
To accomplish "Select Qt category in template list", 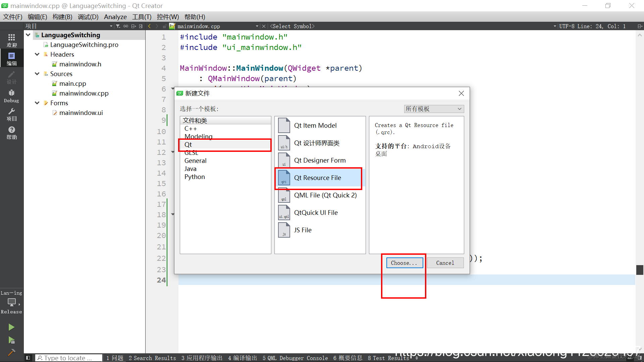I will (225, 144).
